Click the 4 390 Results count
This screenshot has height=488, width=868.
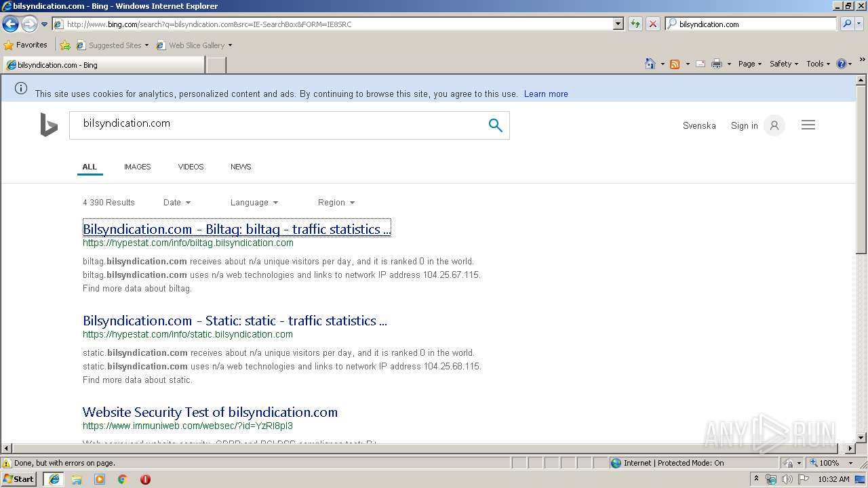pyautogui.click(x=108, y=203)
